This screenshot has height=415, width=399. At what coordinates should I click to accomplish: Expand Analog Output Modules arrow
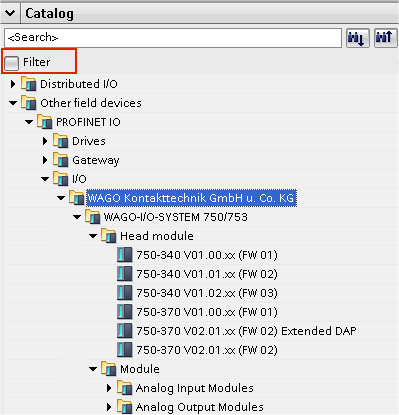109,407
